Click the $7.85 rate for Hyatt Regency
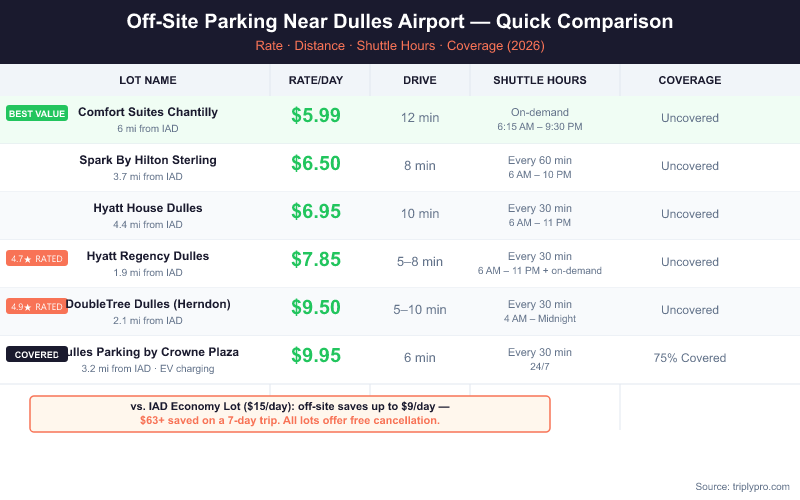This screenshot has height=500, width=800. click(x=315, y=260)
